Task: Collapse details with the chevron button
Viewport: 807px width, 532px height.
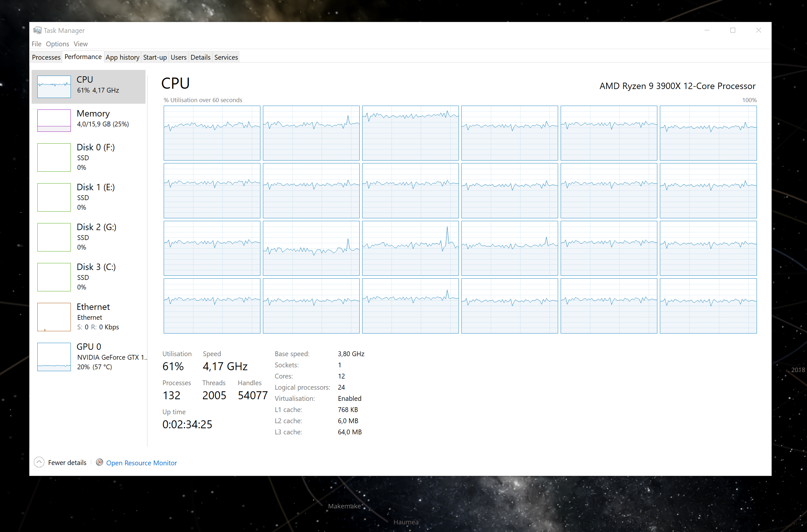Action: (39, 462)
